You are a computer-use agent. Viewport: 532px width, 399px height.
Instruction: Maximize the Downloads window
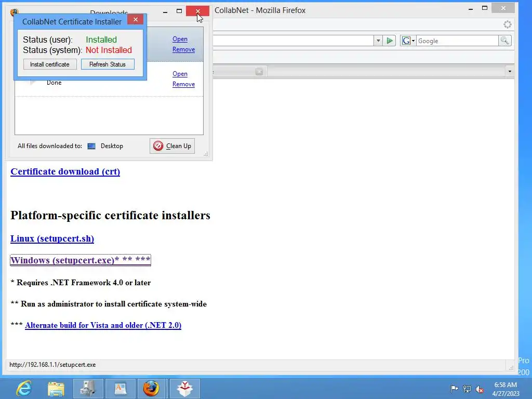pyautogui.click(x=179, y=11)
